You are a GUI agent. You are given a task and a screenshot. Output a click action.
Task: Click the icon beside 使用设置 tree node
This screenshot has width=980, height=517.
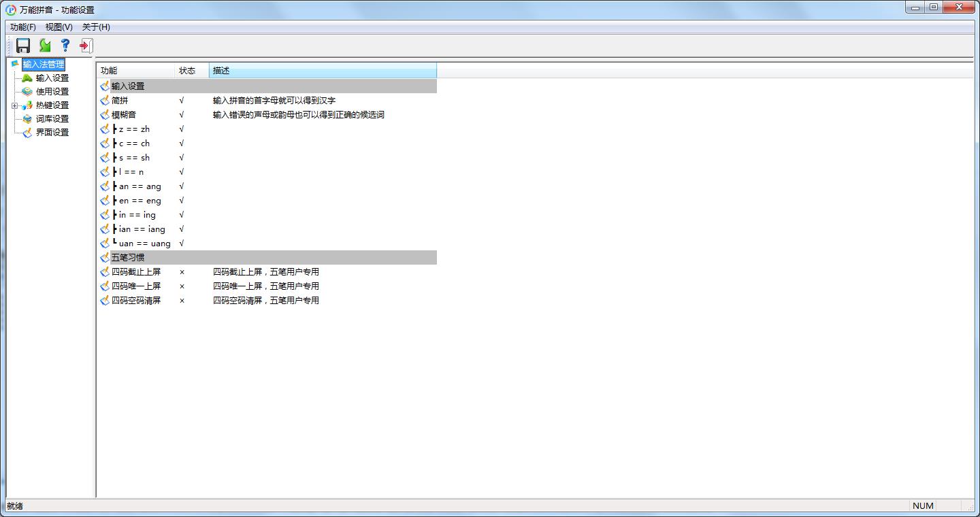click(x=27, y=91)
